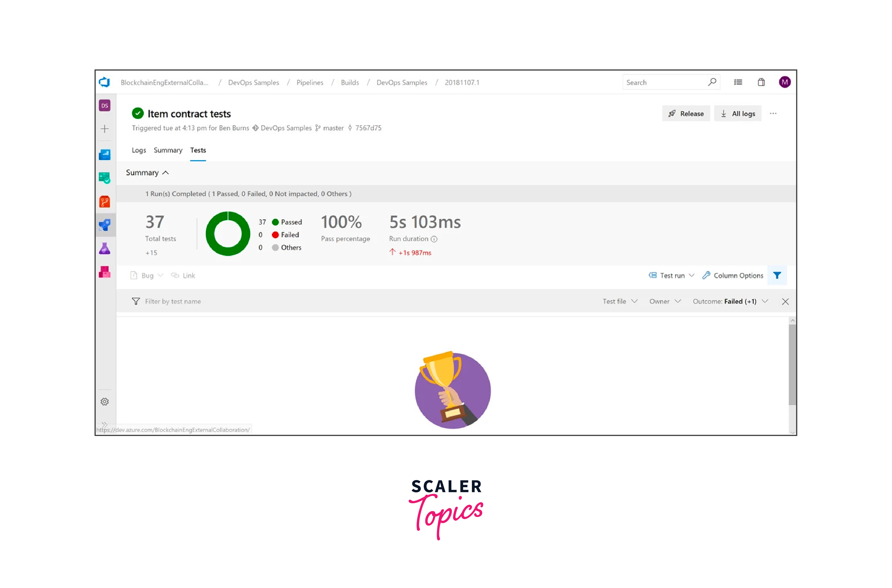892x588 pixels.
Task: Open the Owner filter dropdown
Action: pyautogui.click(x=665, y=302)
